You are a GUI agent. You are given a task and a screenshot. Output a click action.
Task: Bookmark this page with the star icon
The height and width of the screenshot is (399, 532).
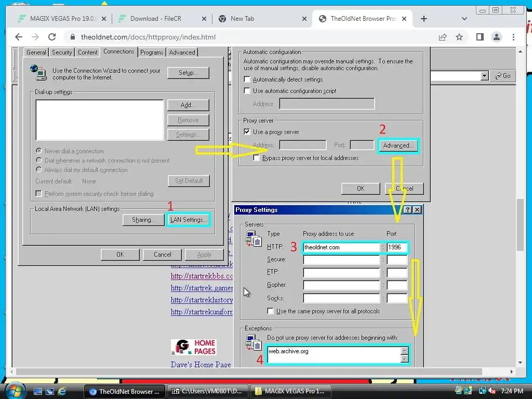(459, 37)
